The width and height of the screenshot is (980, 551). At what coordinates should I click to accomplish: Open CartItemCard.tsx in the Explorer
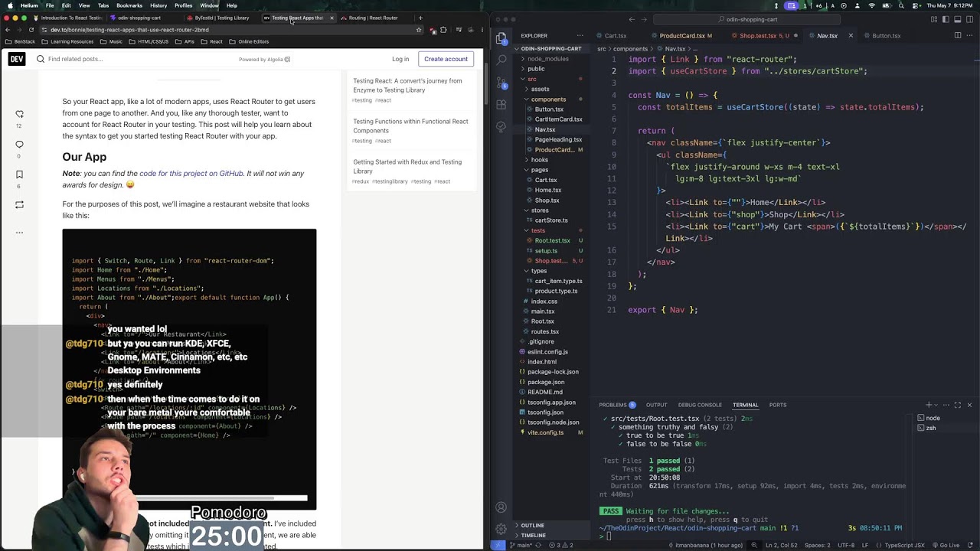(558, 119)
